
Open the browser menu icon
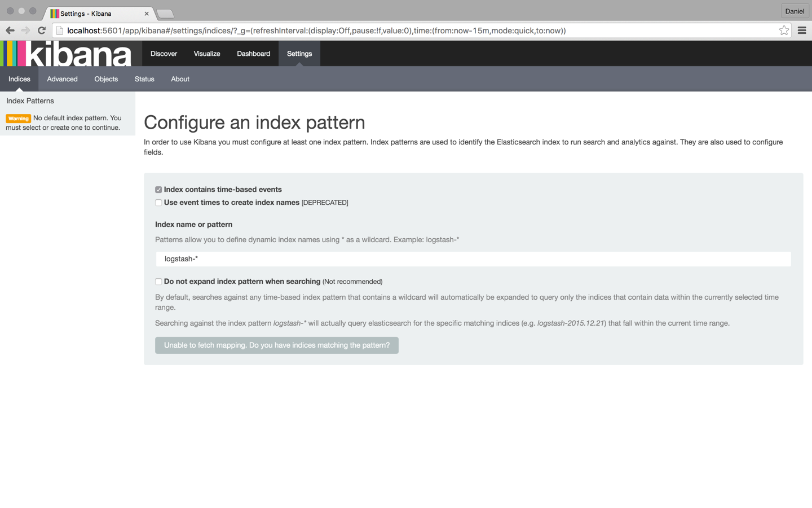802,30
